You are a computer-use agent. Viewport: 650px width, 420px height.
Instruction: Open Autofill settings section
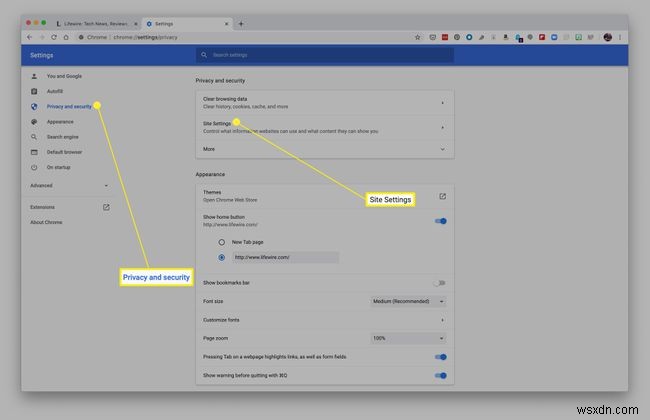click(x=55, y=91)
